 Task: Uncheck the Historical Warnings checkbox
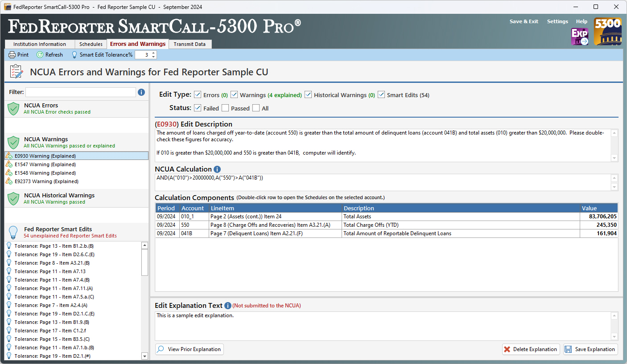[x=308, y=94]
